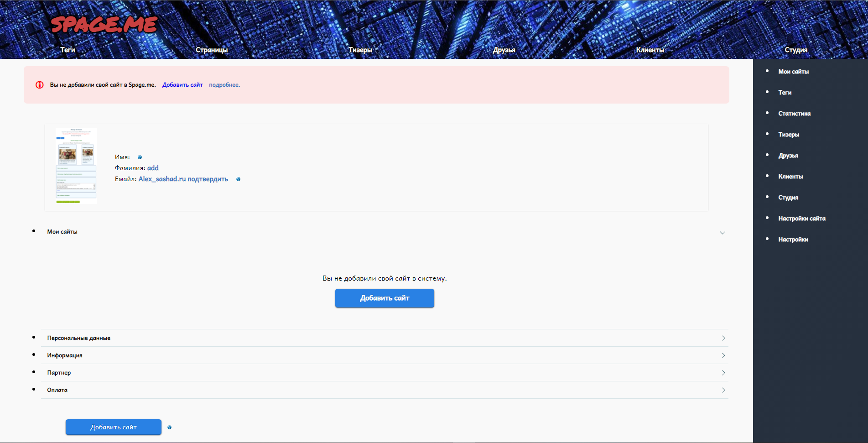This screenshot has width=868, height=443.
Task: Select Друзья in the right sidebar
Action: pos(788,156)
